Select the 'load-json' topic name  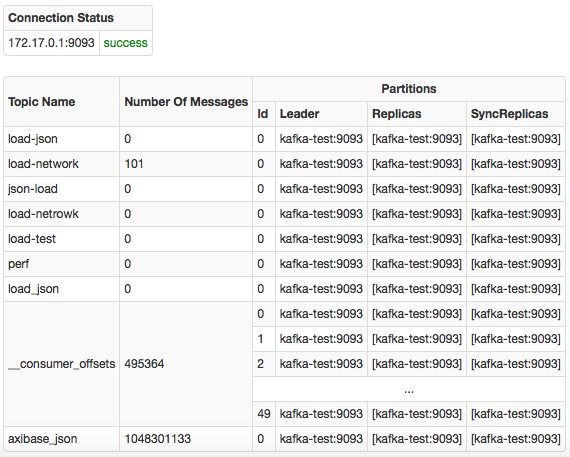tap(33, 139)
